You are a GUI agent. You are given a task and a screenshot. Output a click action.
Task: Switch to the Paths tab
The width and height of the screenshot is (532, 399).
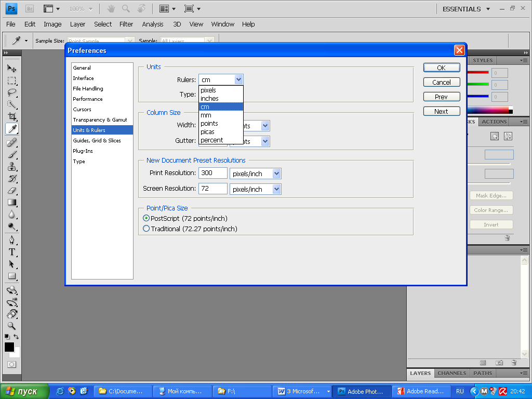click(483, 373)
